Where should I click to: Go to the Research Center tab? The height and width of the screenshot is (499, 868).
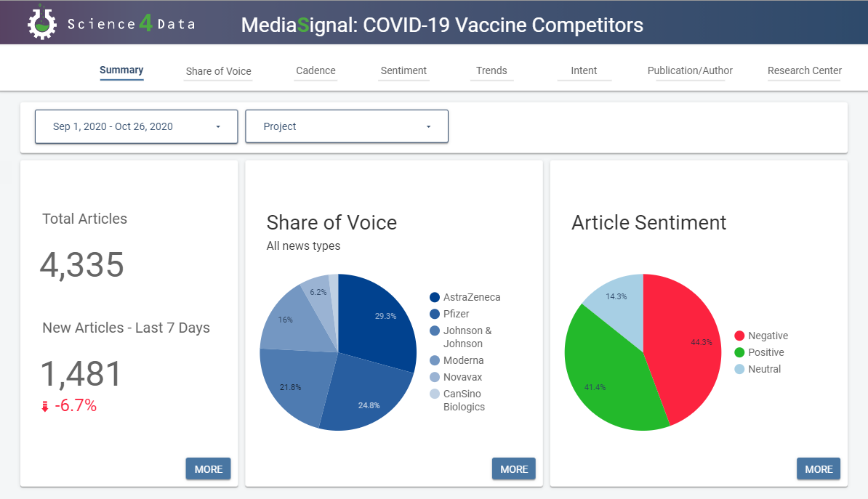804,70
